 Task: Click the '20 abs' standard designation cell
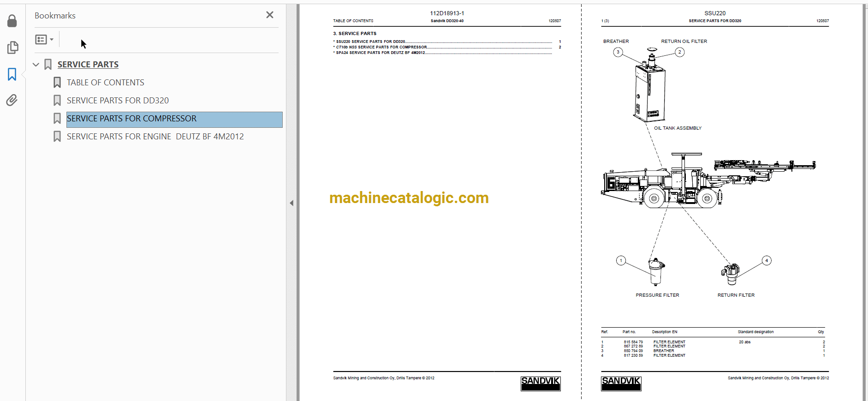tap(744, 342)
